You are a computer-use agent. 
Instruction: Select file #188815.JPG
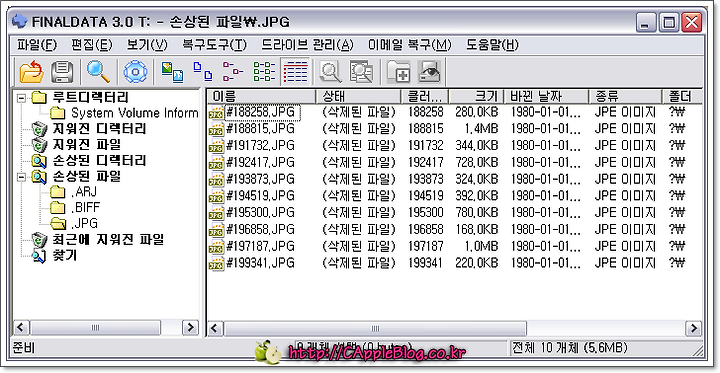coord(260,129)
